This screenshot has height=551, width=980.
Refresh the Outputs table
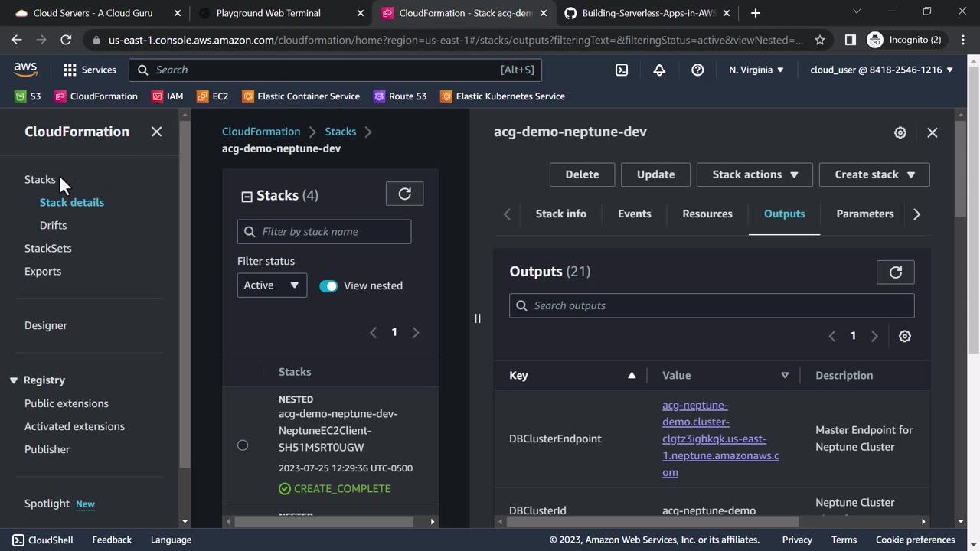(x=896, y=272)
